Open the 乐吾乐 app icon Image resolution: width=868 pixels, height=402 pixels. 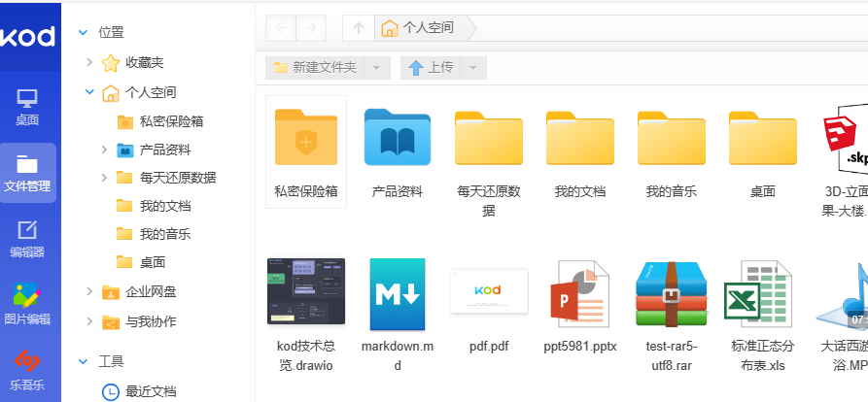pyautogui.click(x=27, y=371)
